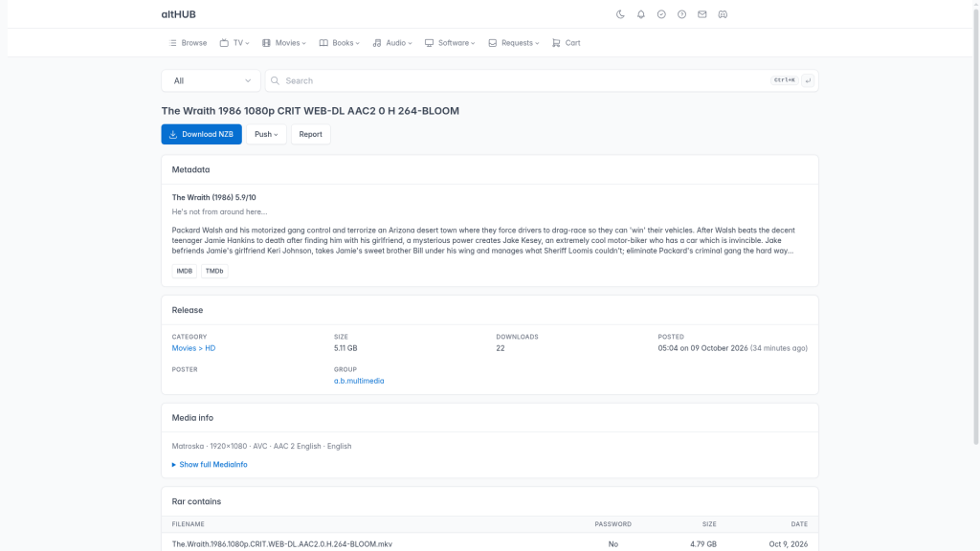Go to the altHUB home logo
980x551 pixels.
179,14
